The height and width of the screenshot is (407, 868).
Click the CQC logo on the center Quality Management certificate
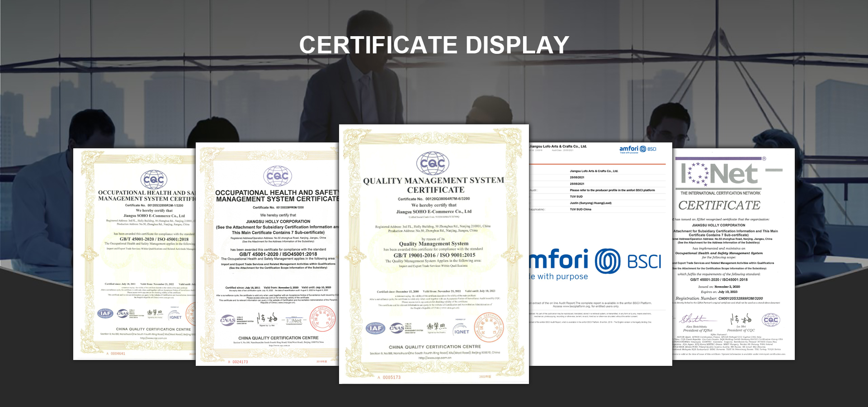pyautogui.click(x=433, y=163)
